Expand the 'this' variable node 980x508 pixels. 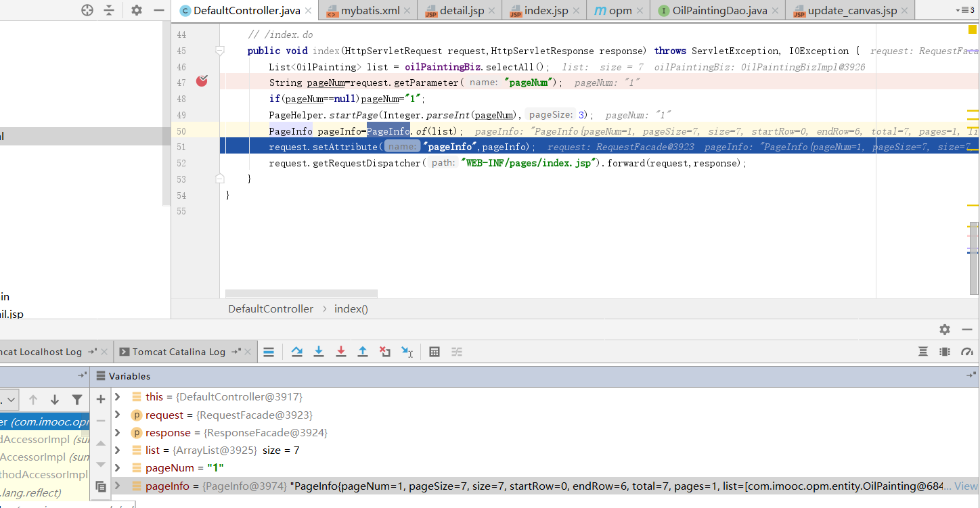click(x=118, y=397)
